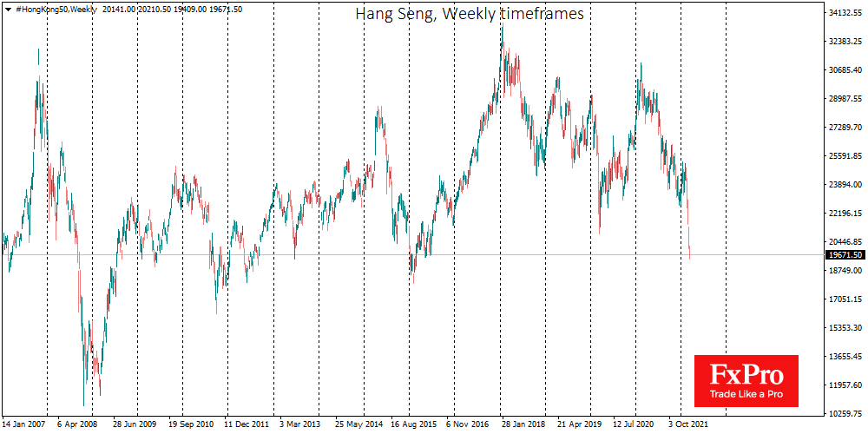Click the 6 Apr 2008 date label
This screenshot has width=868, height=434.
tap(79, 426)
